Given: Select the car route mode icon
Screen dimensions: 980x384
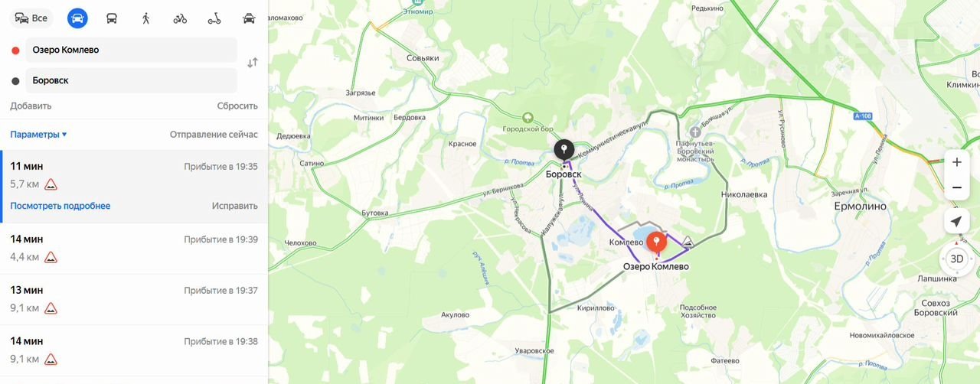Looking at the screenshot, I should click(x=77, y=18).
